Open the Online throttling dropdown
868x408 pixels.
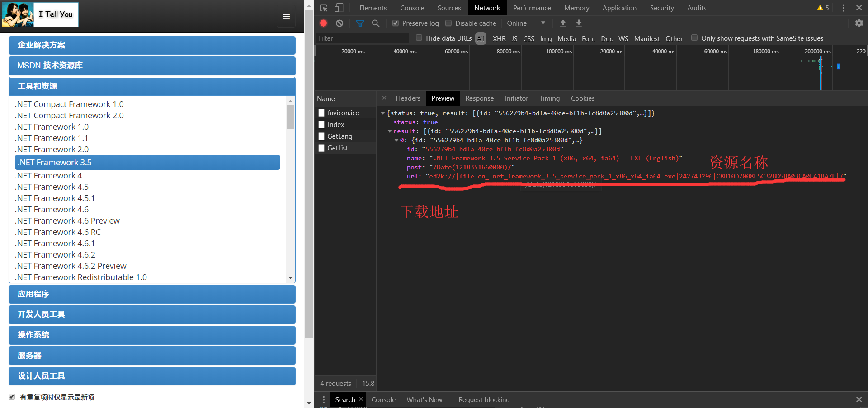[x=526, y=23]
